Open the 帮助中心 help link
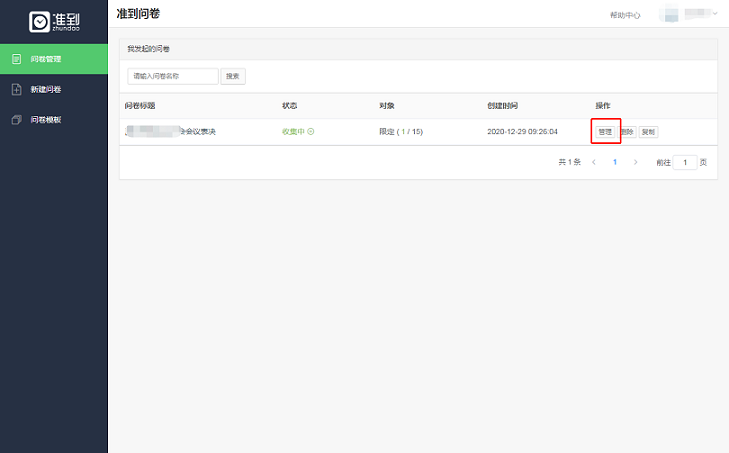This screenshot has width=729, height=453. point(625,15)
